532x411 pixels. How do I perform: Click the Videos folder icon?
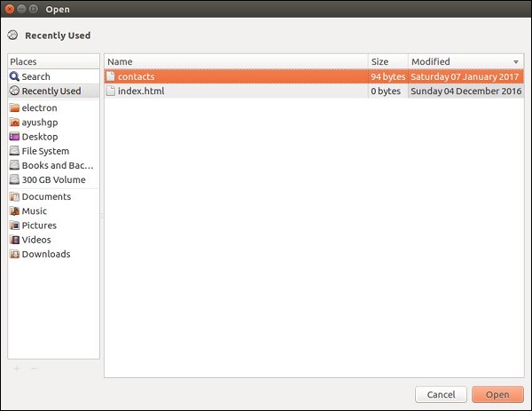point(14,240)
